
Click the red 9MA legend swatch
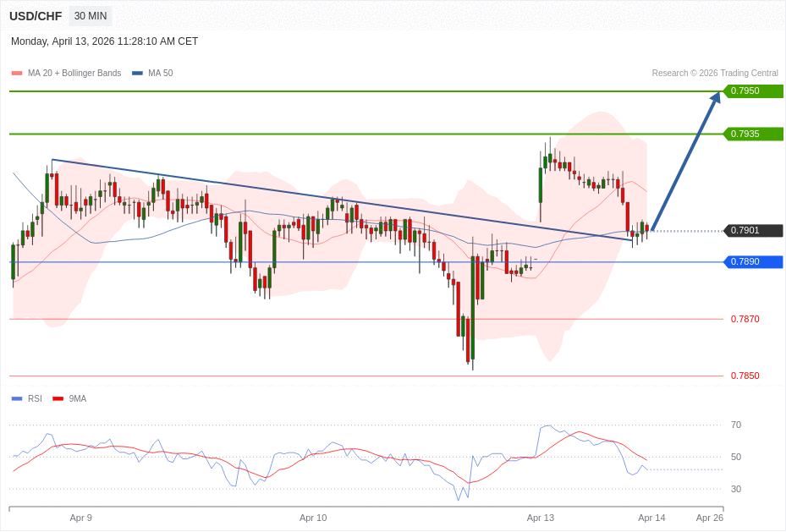tap(58, 398)
